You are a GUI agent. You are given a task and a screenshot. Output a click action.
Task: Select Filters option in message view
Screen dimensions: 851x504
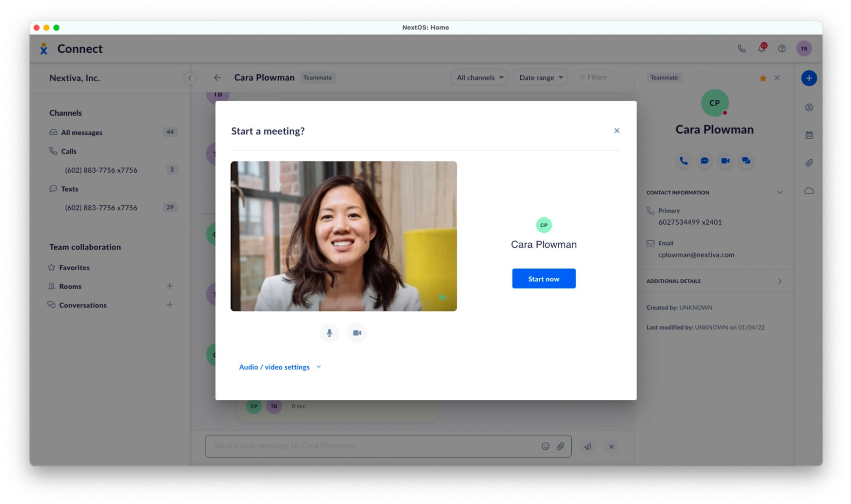tap(594, 77)
